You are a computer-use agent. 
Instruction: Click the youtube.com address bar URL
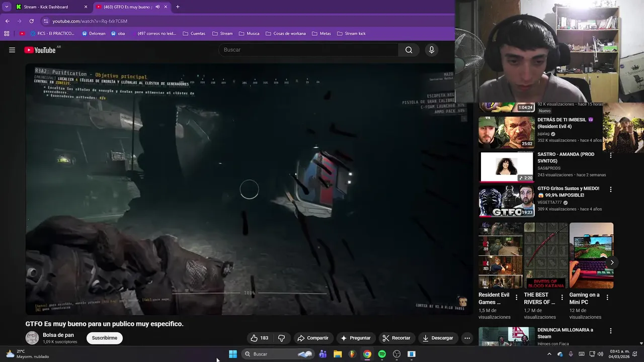90,21
